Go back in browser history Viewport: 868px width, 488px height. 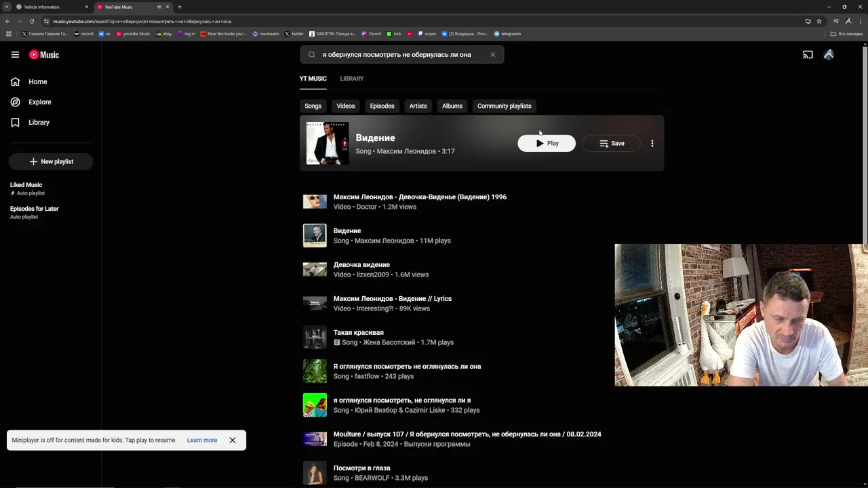click(7, 21)
